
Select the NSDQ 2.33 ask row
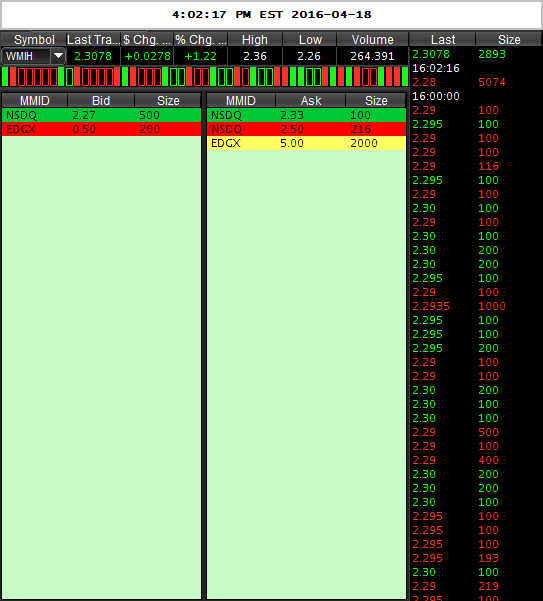tap(306, 115)
